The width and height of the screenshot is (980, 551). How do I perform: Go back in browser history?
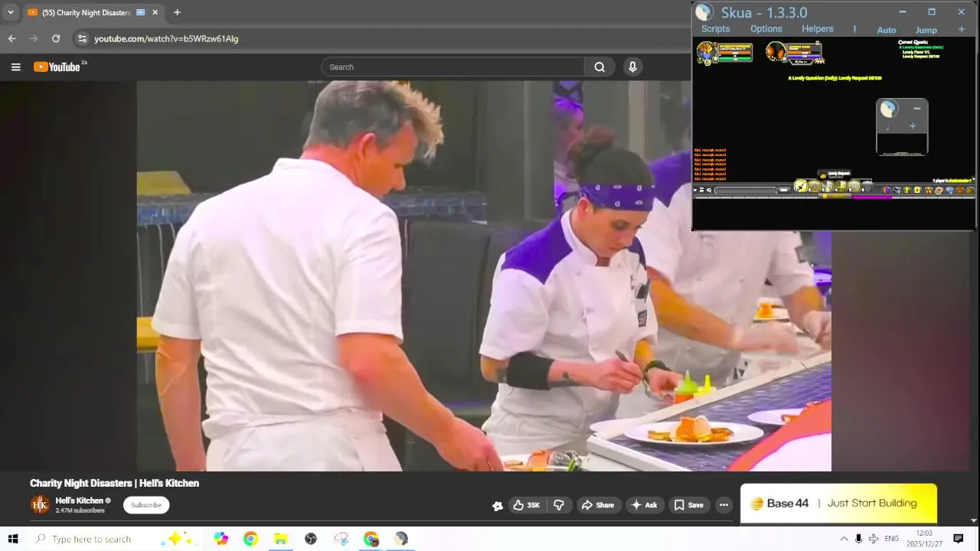(11, 38)
